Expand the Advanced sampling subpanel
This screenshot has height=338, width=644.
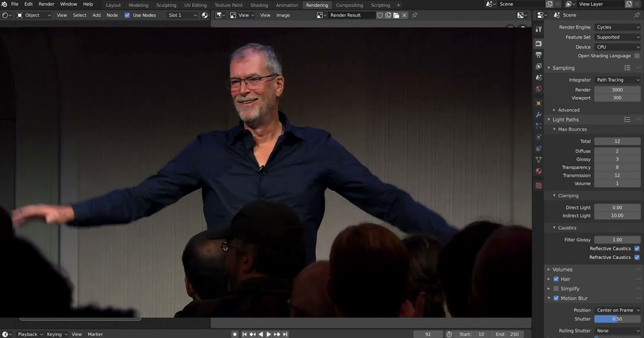click(568, 110)
